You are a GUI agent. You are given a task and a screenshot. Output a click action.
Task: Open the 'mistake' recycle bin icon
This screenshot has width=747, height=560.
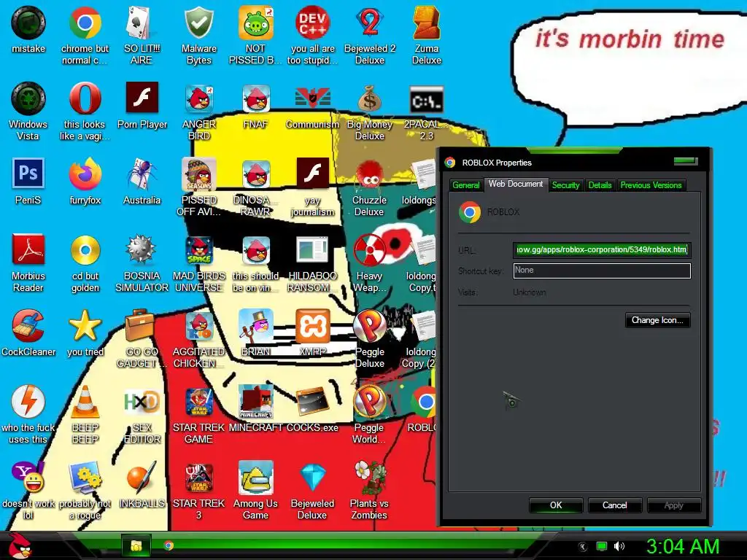(28, 23)
